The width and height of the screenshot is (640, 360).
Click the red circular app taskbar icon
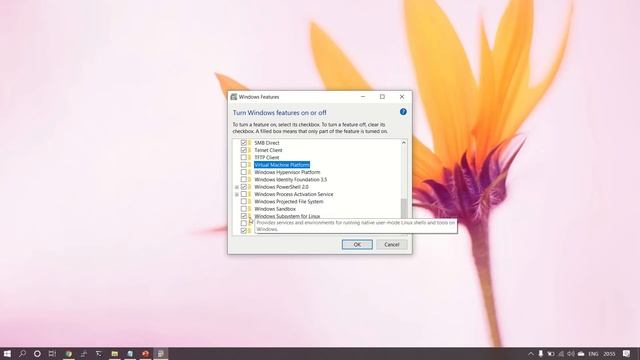[x=145, y=353]
